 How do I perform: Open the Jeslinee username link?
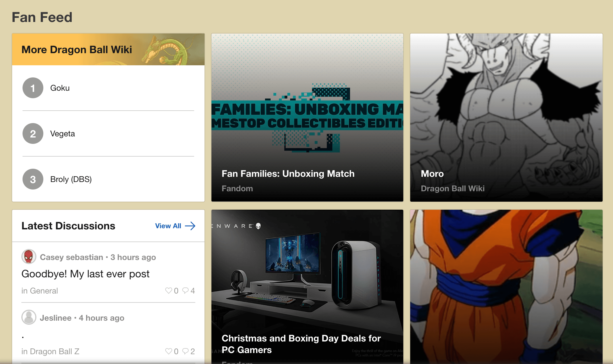55,318
